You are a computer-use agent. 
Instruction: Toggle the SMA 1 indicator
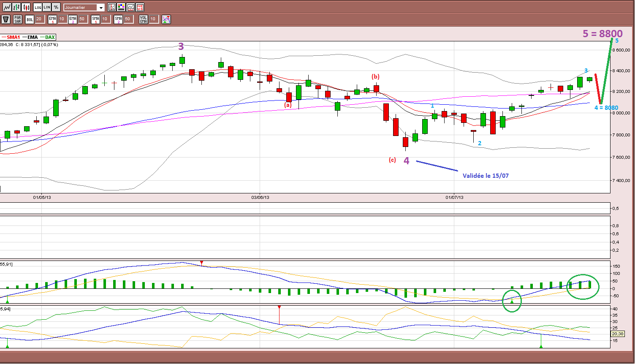pyautogui.click(x=96, y=19)
